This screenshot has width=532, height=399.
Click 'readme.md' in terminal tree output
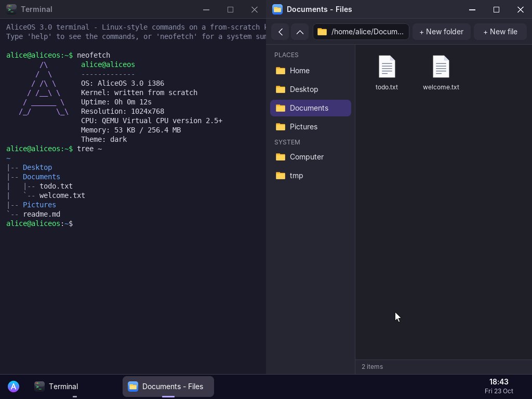(42, 214)
